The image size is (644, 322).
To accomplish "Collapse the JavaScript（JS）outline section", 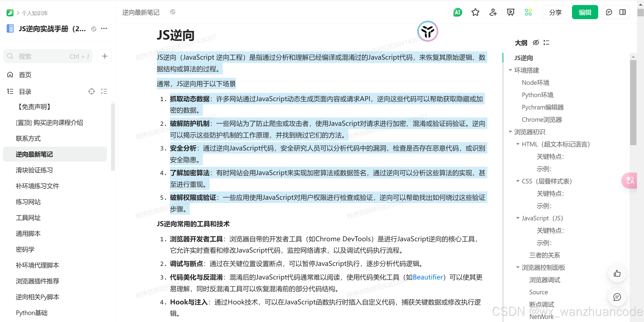I will tap(518, 218).
